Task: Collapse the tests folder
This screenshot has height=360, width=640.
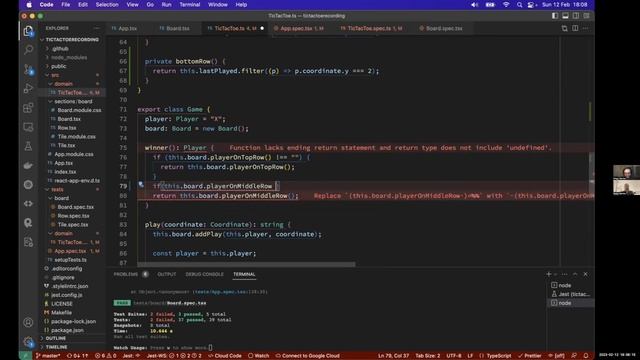Action: coord(57,189)
